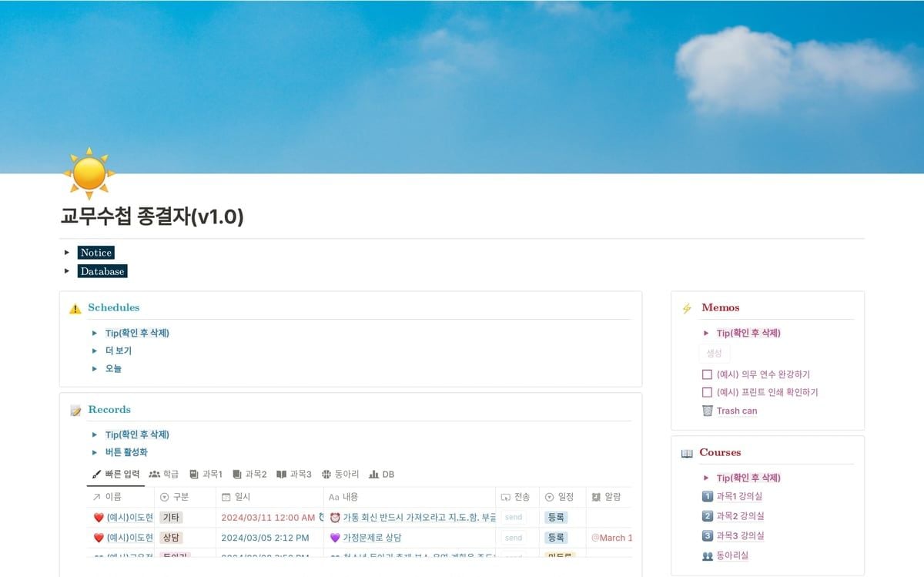
Task: Expand Tip(확인 후 삭제) under Schedules
Action: [94, 334]
